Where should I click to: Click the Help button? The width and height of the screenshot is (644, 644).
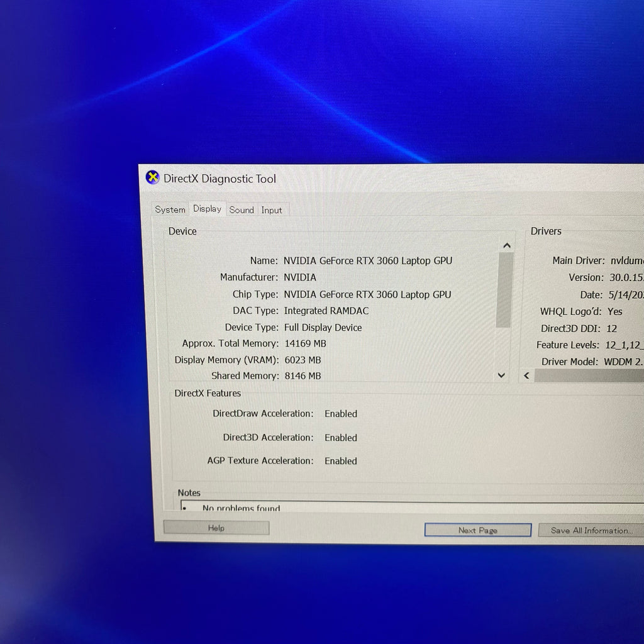click(216, 528)
